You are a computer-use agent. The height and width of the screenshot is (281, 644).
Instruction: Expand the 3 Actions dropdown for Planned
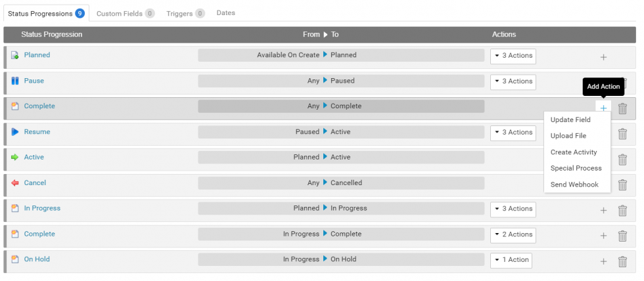pos(513,56)
